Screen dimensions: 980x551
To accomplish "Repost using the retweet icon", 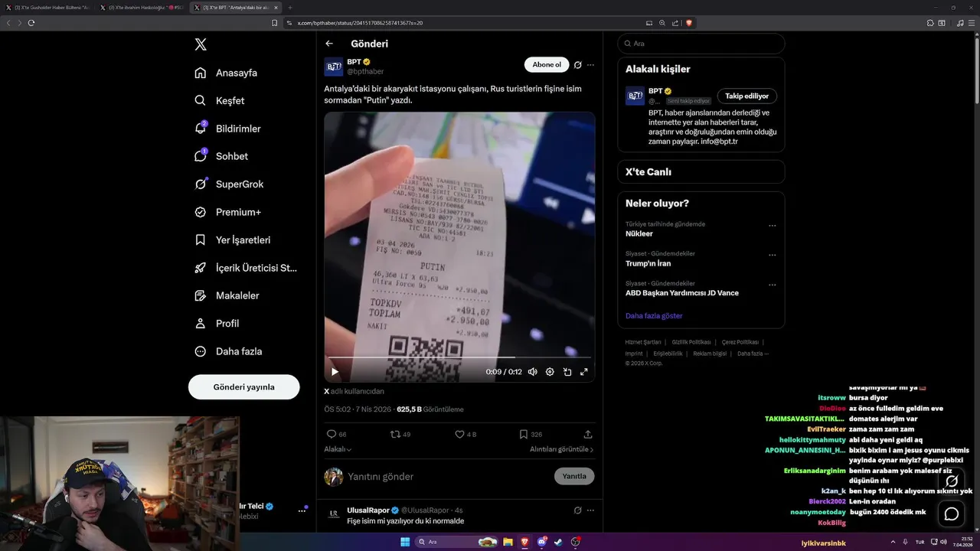I will (396, 434).
